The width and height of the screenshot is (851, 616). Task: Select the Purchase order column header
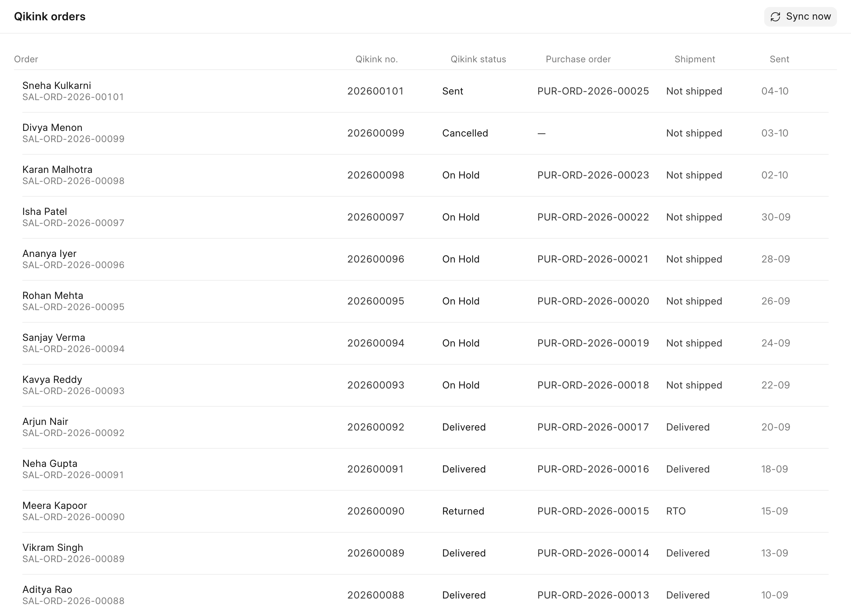click(x=578, y=59)
